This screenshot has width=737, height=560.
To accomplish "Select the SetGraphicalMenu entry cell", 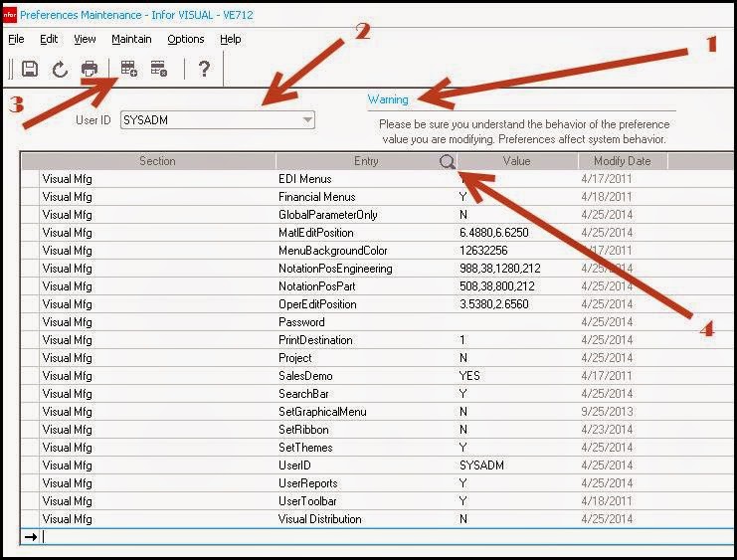I will tap(366, 412).
